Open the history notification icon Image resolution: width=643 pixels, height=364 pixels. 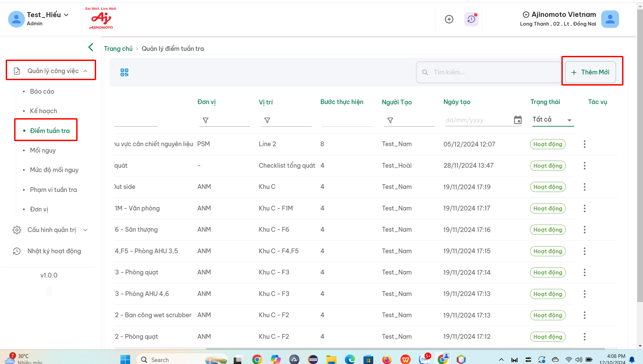point(471,19)
